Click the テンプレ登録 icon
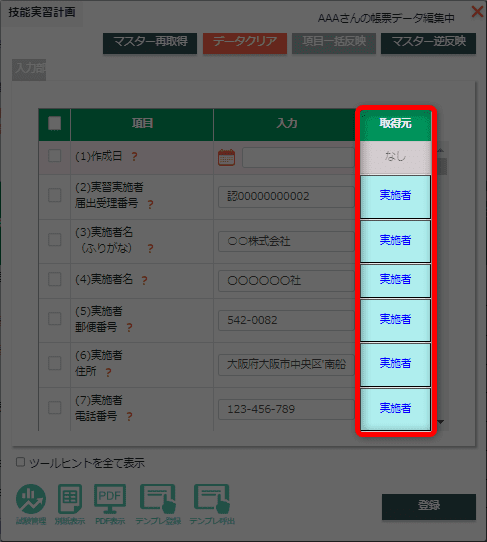This screenshot has height=542, width=487. [158, 499]
